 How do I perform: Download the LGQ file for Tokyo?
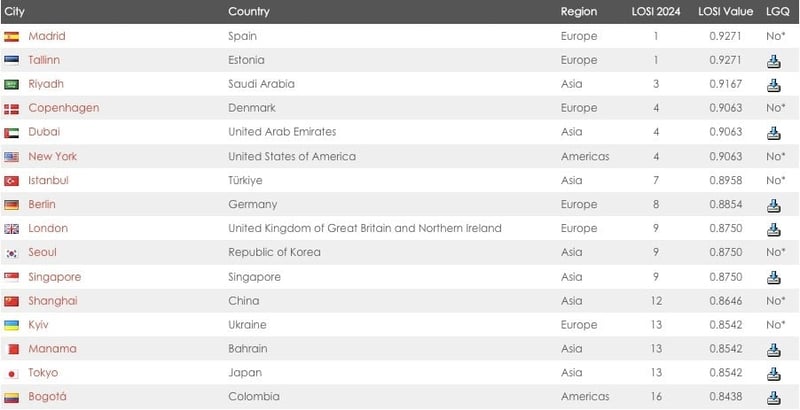773,373
